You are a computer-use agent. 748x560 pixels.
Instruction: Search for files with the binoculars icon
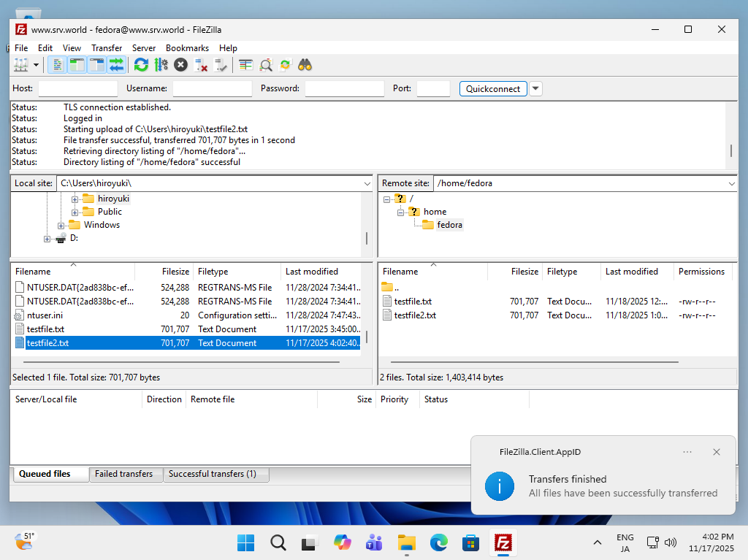click(305, 65)
